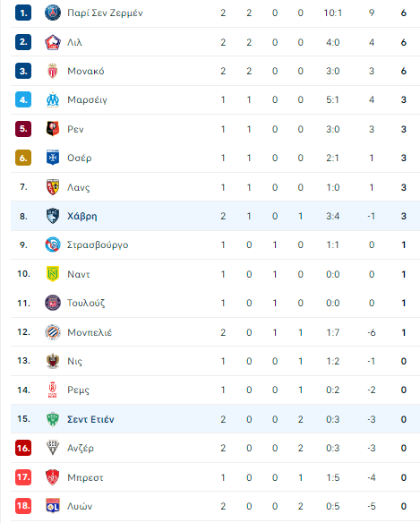Screen dimensions: 420x523
Task: Click the Μπρεστ row in standings
Action: click(215, 477)
